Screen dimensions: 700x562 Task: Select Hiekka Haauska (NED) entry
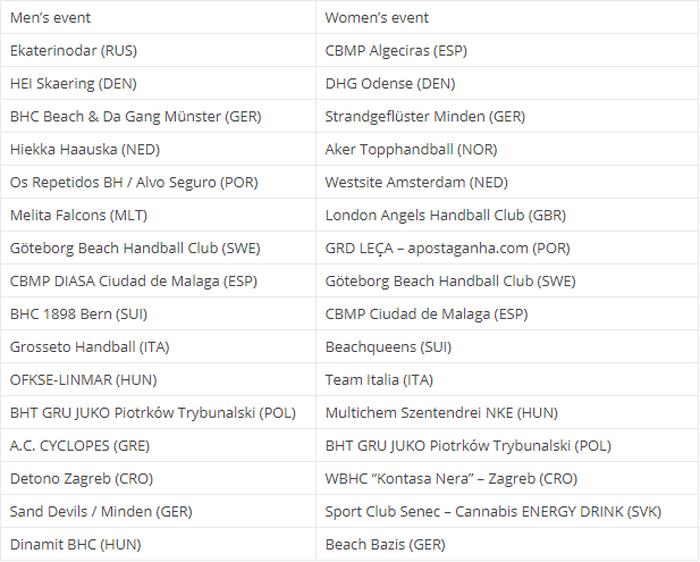(84, 150)
